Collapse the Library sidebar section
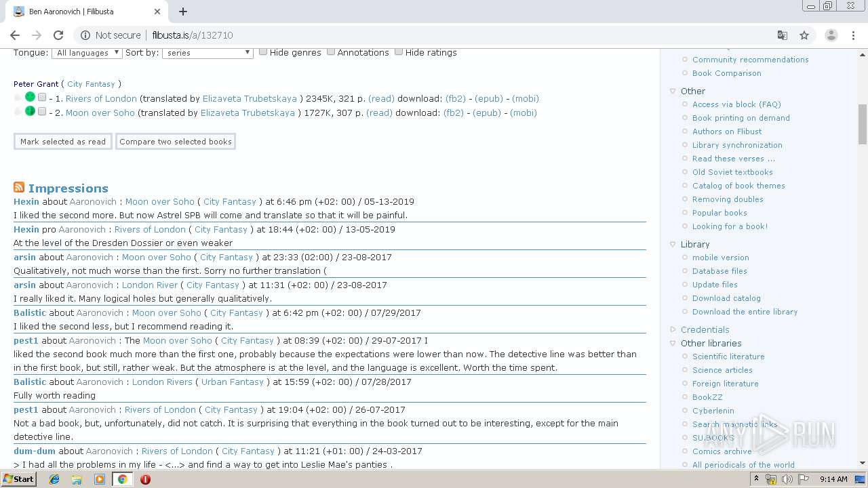 (x=673, y=244)
